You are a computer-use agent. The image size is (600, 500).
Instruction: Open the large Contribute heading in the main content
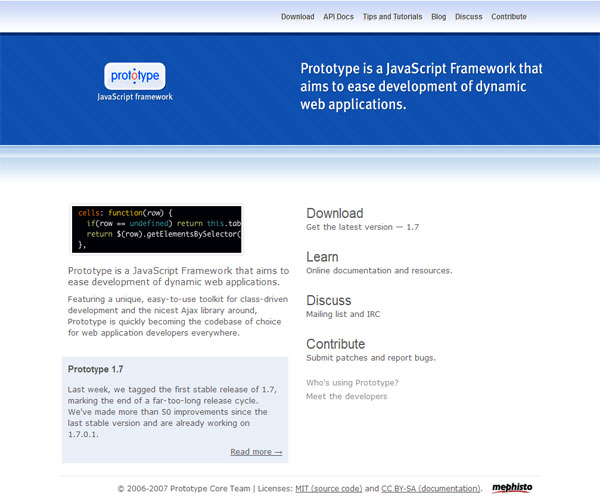pyautogui.click(x=336, y=344)
